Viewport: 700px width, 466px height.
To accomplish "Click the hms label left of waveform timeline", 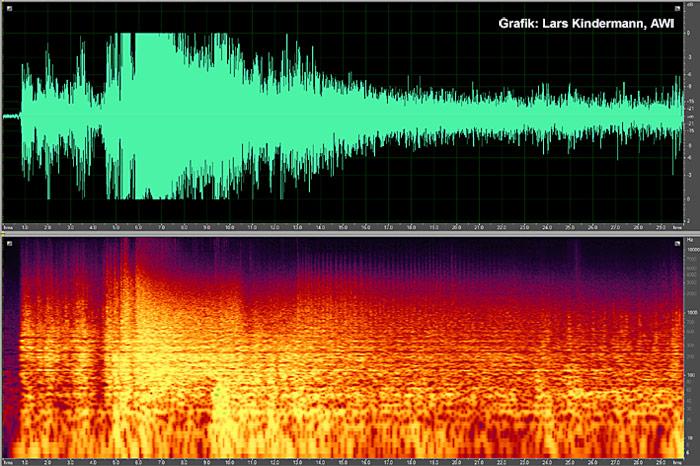I will click(7, 228).
